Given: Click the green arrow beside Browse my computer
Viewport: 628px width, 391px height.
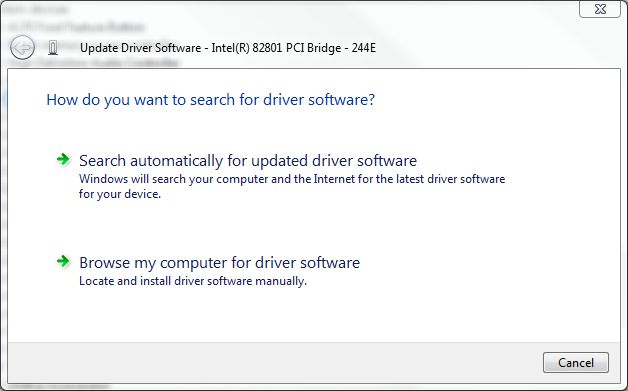Looking at the screenshot, I should point(63,262).
